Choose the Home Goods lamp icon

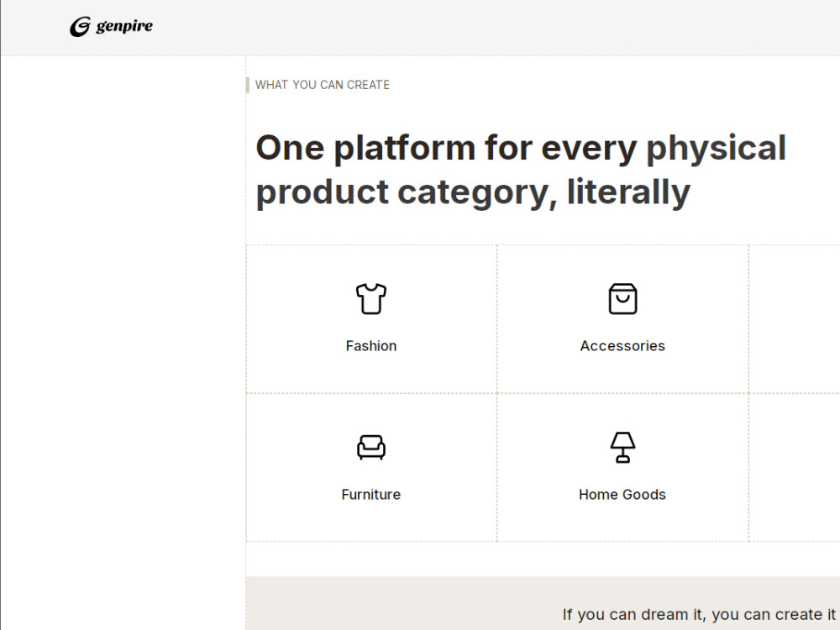622,448
